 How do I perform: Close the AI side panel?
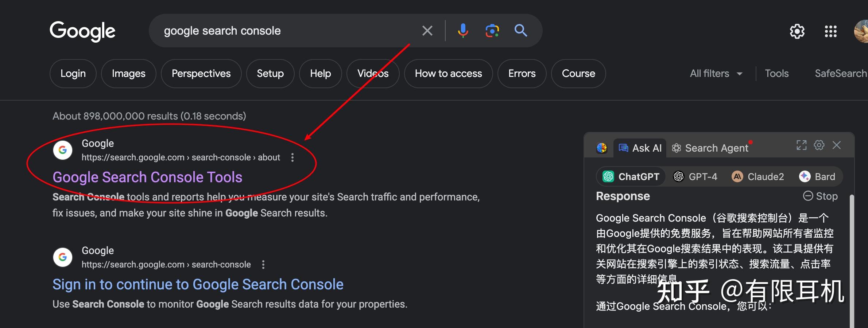pyautogui.click(x=837, y=145)
